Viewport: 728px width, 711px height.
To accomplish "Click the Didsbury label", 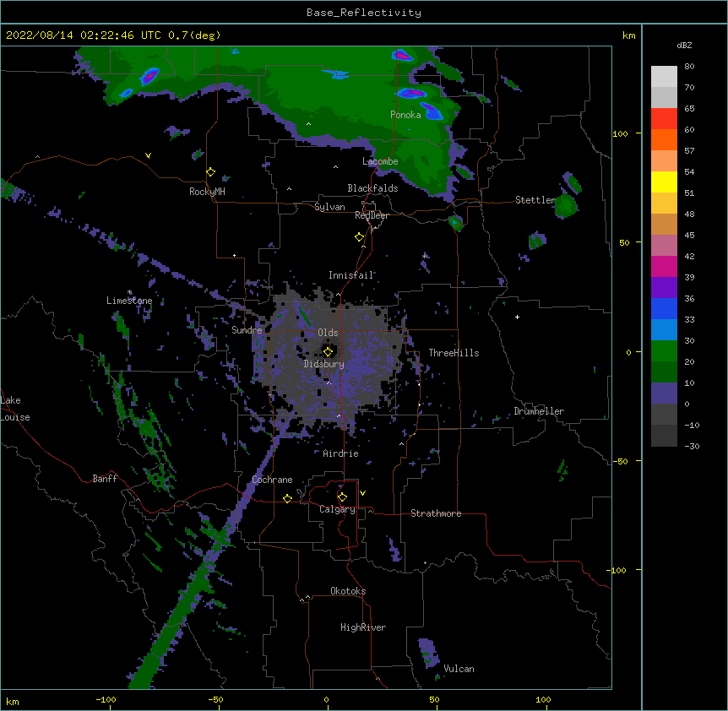I will tap(324, 364).
